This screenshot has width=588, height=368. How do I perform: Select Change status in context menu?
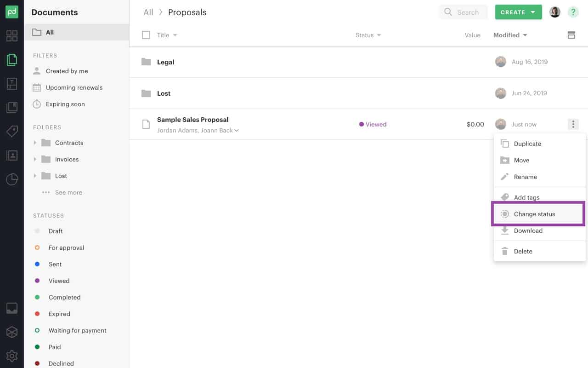(539, 214)
